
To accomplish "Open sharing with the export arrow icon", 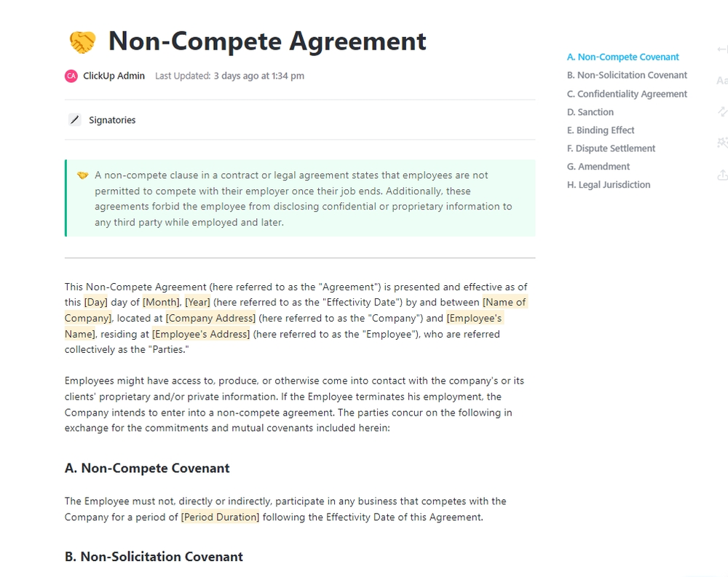I will click(x=723, y=175).
